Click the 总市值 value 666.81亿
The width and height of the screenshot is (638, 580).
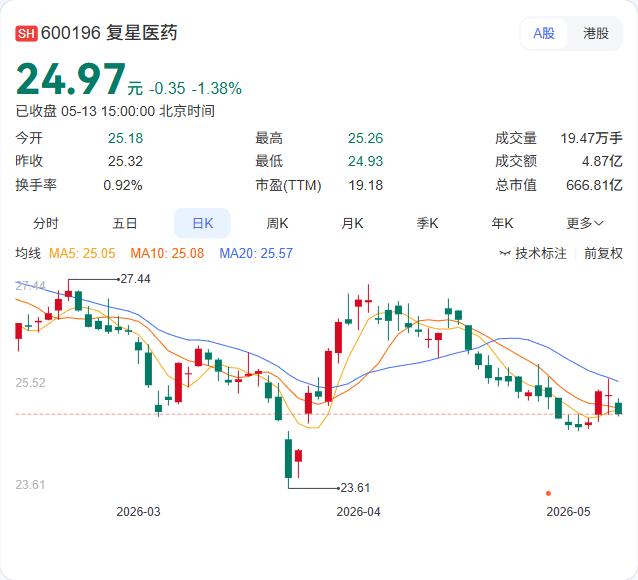594,185
